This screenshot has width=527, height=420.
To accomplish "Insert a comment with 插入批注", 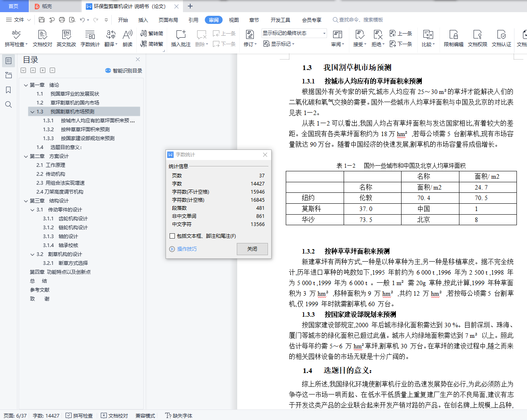I will point(181,38).
